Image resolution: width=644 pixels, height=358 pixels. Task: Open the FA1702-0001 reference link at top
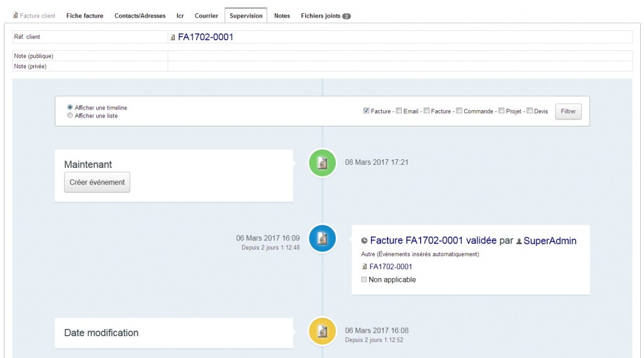tap(206, 37)
